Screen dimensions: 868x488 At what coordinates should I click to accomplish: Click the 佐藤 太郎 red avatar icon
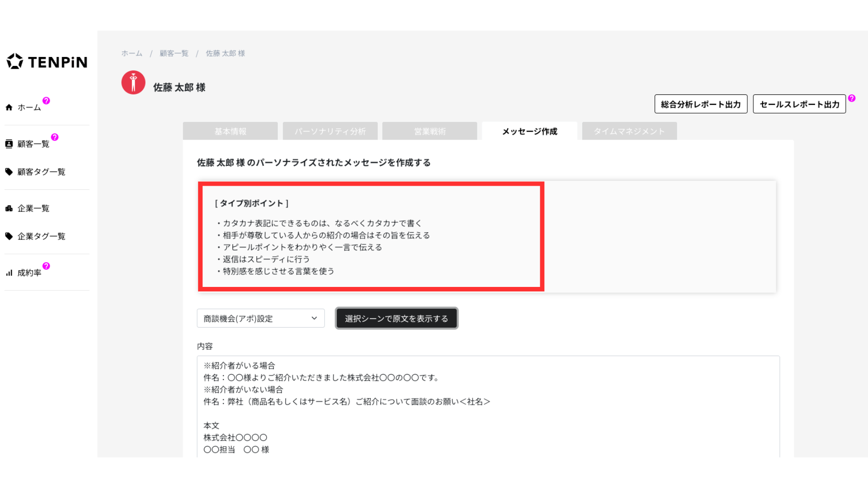point(133,83)
